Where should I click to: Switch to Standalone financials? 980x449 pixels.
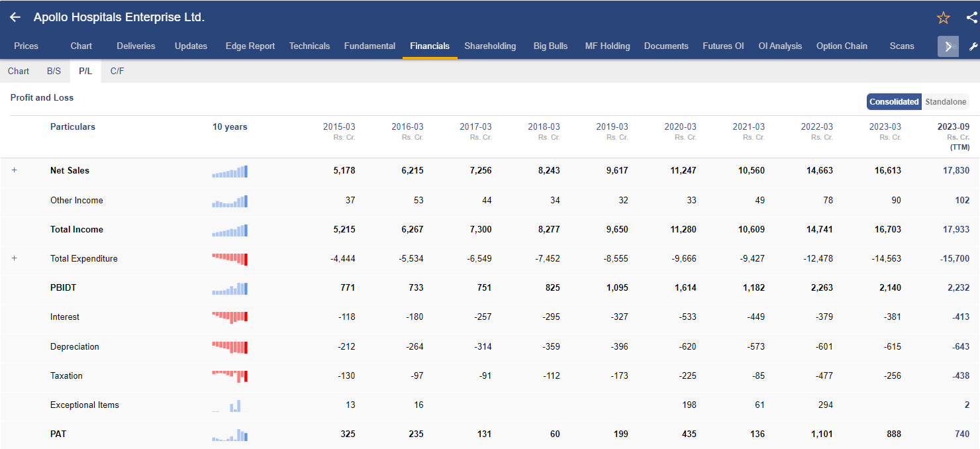point(946,102)
